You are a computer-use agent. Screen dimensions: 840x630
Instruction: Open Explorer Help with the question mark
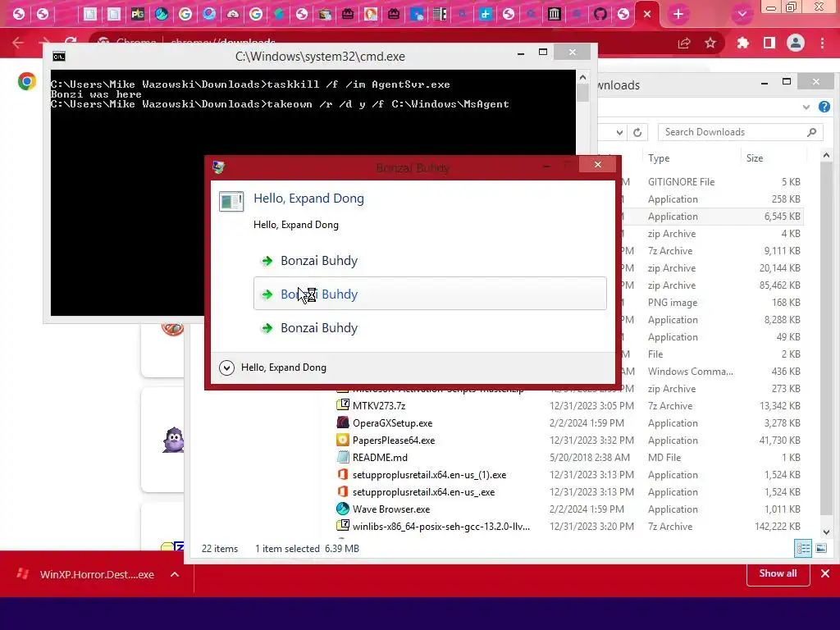point(824,107)
